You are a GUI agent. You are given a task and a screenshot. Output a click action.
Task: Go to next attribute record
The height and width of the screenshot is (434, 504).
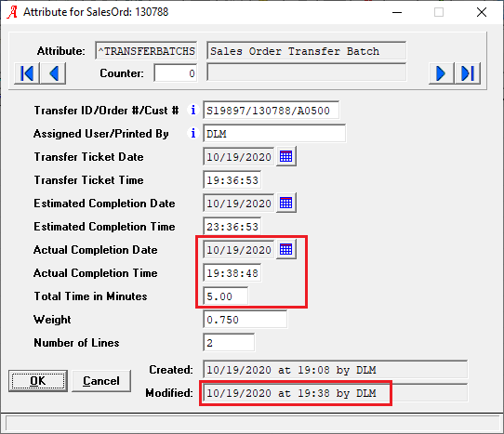tap(442, 73)
